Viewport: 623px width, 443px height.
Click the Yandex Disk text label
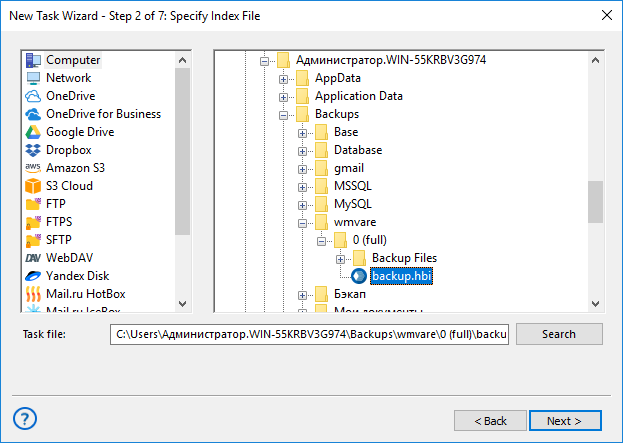click(x=77, y=276)
